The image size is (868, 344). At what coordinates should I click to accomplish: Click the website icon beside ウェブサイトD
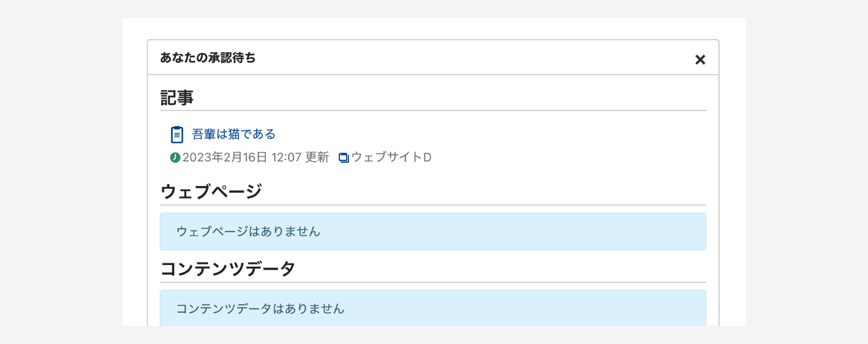tap(344, 158)
